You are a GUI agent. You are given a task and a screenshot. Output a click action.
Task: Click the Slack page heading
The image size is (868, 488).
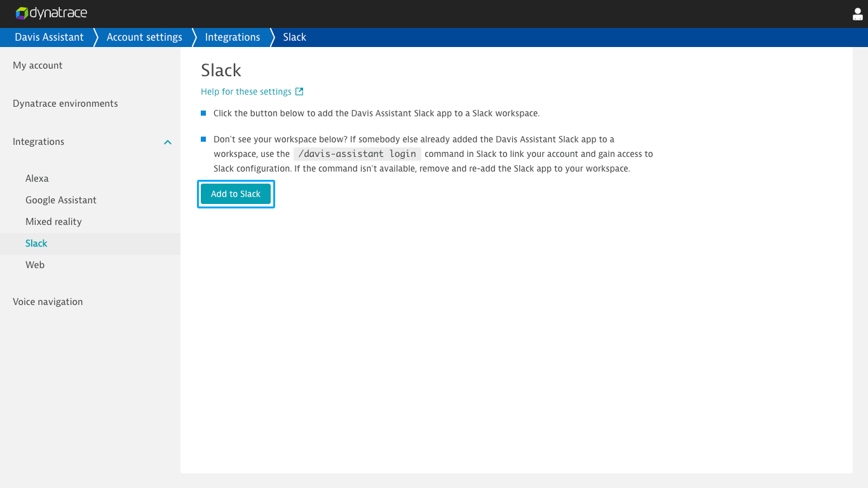(x=221, y=70)
